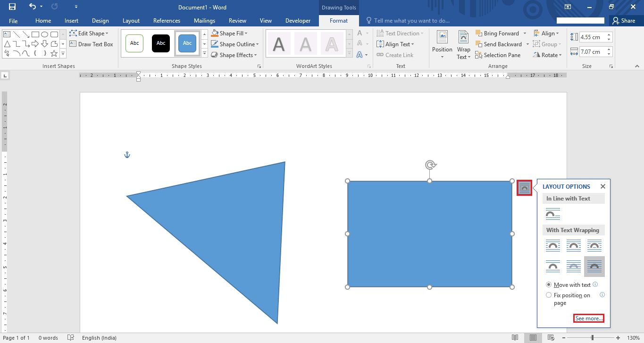Click the See more... link
Viewport: 644px width, 343px height.
pos(589,318)
